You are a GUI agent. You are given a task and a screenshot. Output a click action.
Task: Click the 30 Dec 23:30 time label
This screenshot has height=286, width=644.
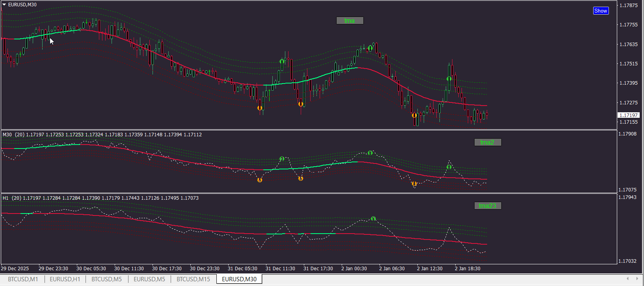pos(205,269)
